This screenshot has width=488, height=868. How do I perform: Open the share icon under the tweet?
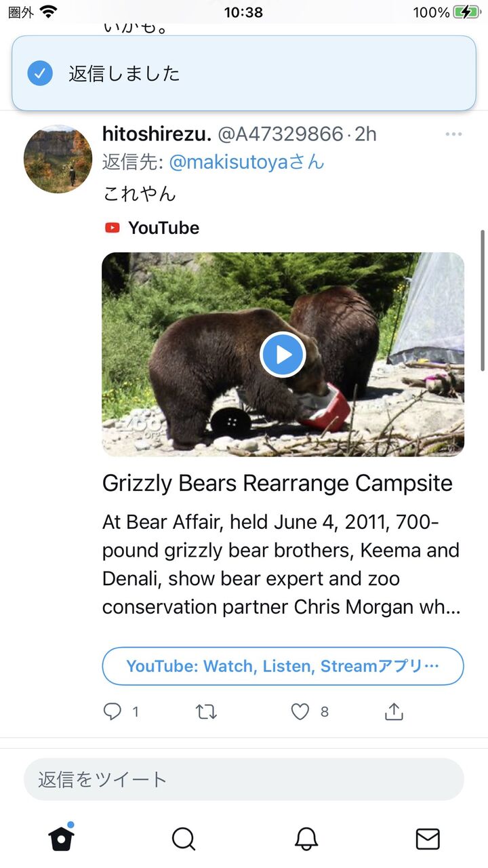click(x=394, y=711)
